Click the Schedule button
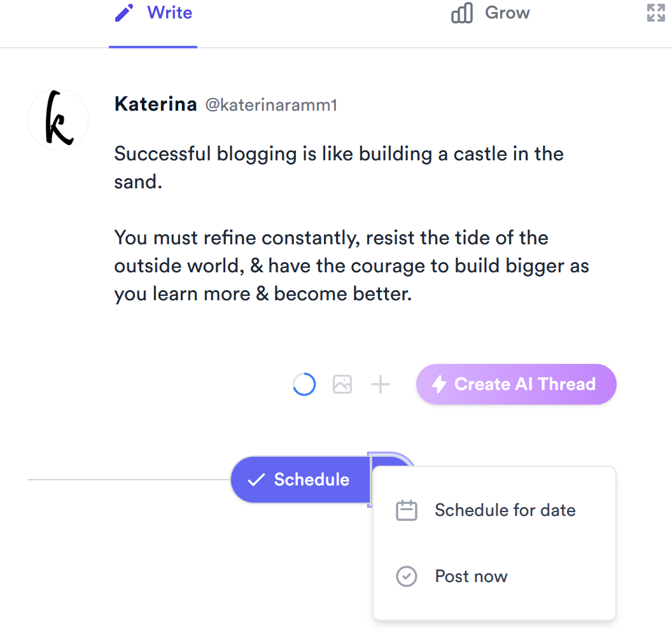Viewport: 672px width, 633px height. point(300,480)
